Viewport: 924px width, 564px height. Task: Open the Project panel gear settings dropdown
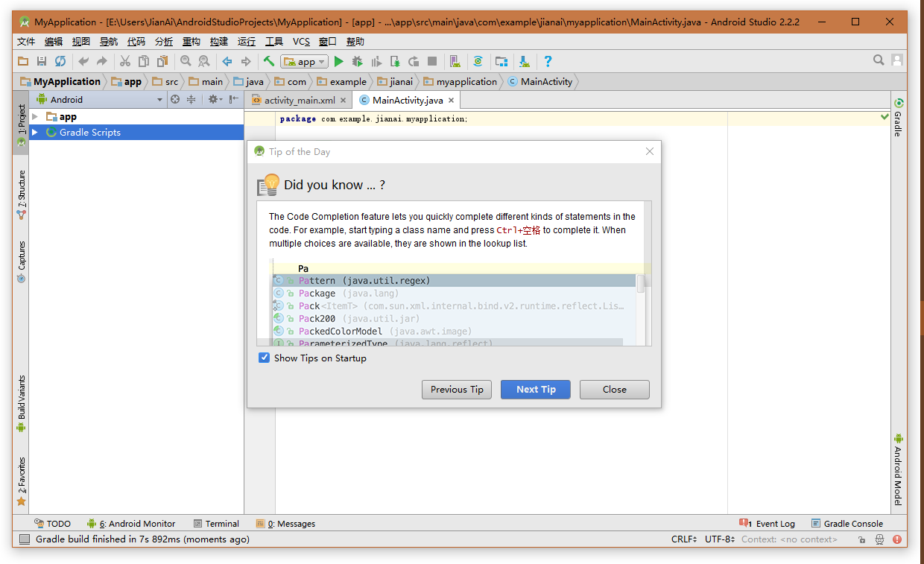coord(215,99)
